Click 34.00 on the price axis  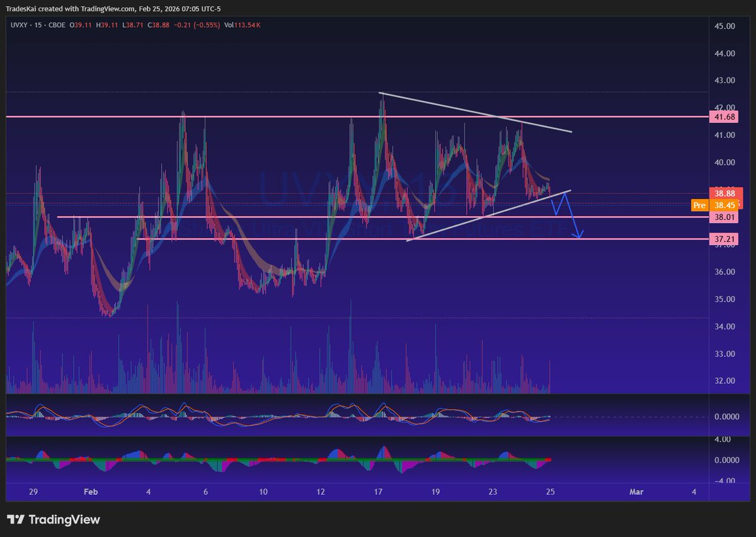724,326
